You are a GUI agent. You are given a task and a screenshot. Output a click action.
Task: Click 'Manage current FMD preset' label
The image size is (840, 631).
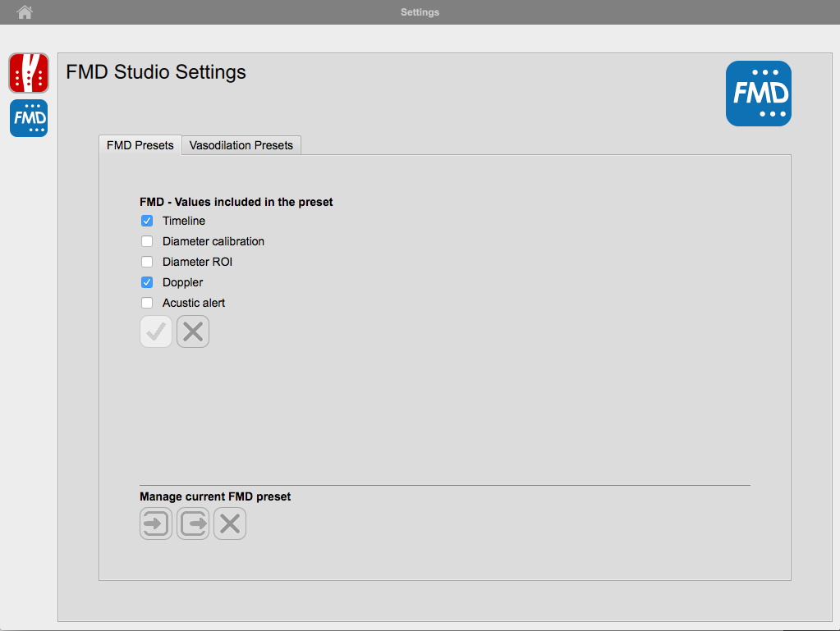pos(215,496)
